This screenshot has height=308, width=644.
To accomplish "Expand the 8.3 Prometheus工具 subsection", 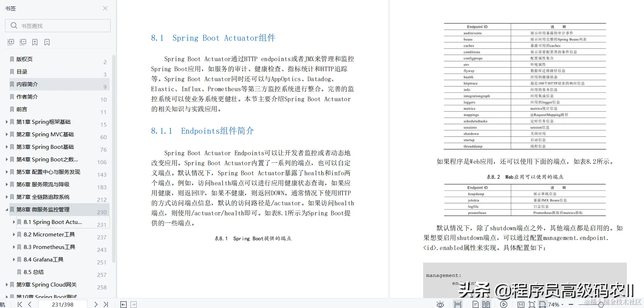I will pos(14,247).
